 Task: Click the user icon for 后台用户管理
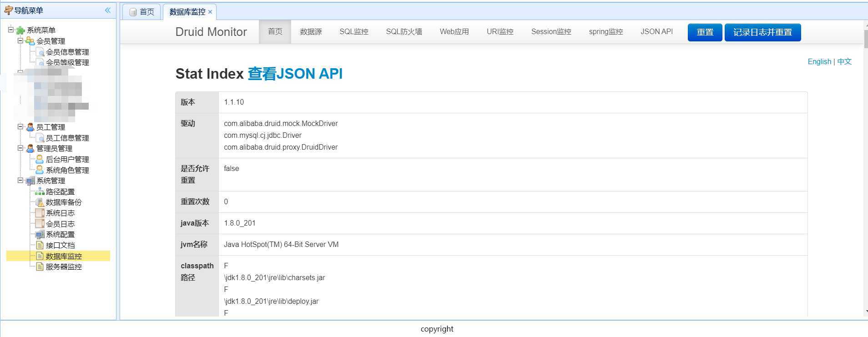[x=40, y=159]
